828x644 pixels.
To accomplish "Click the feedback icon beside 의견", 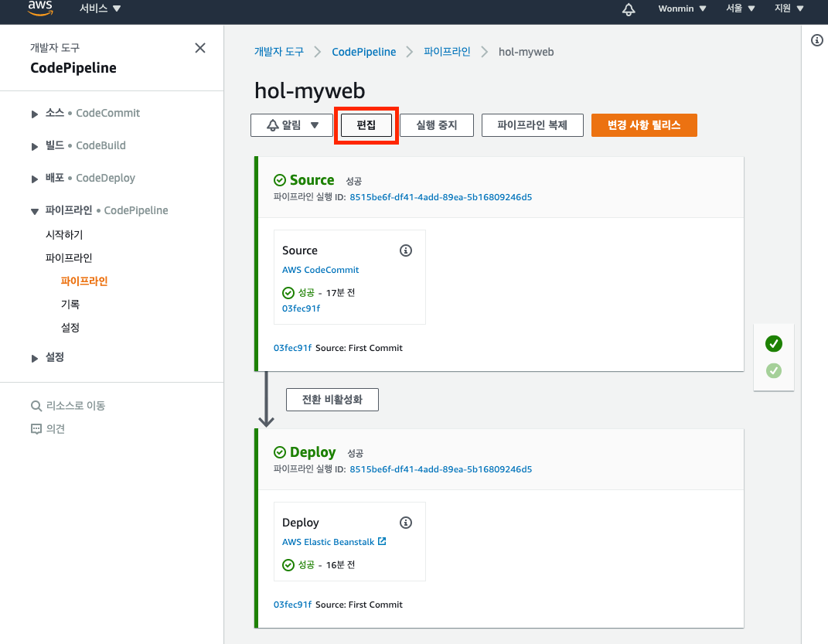I will click(x=36, y=429).
